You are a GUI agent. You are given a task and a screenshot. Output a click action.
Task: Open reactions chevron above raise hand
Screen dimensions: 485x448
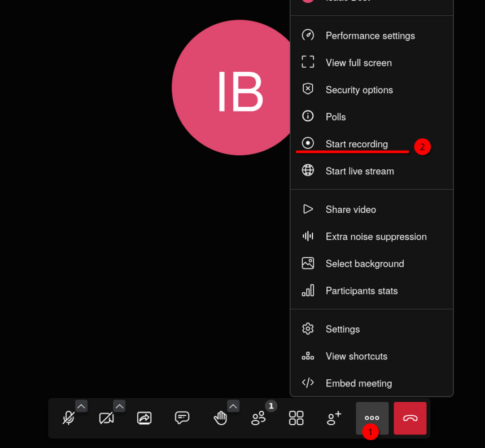coord(233,406)
